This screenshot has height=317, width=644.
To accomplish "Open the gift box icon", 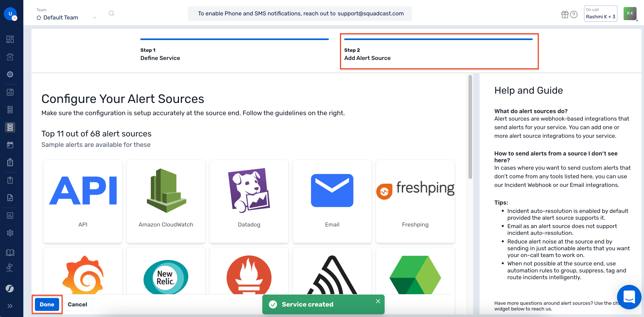I will (565, 15).
